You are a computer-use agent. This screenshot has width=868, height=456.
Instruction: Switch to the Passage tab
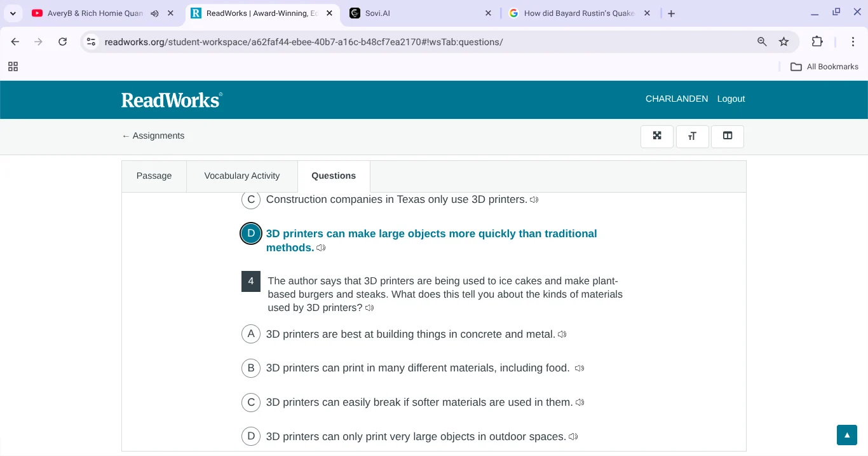(x=154, y=176)
